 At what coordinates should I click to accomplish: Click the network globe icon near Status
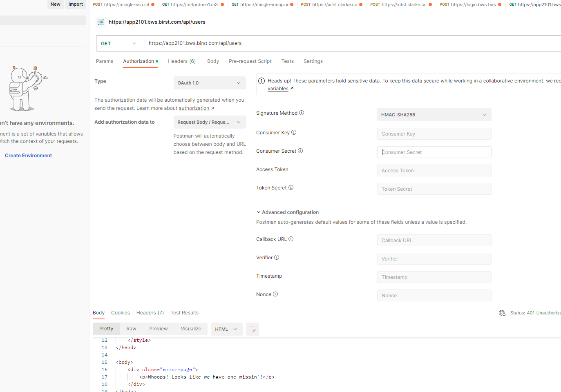coord(502,313)
